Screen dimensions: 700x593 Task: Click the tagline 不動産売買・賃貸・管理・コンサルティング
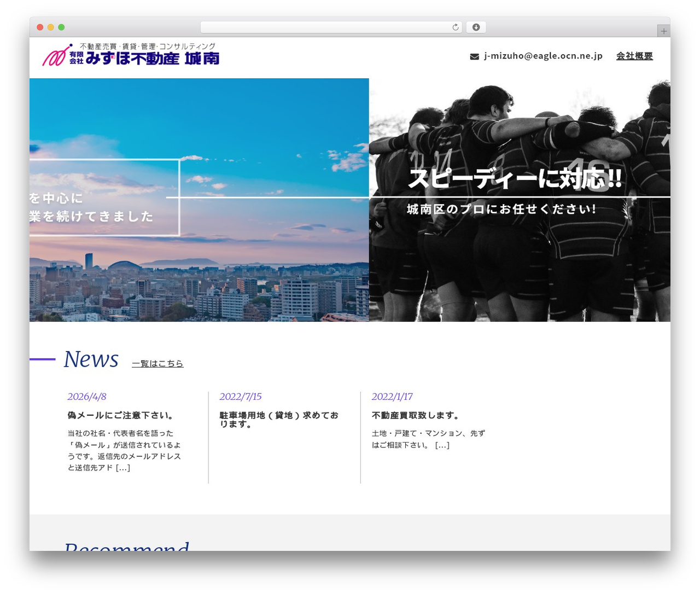pyautogui.click(x=148, y=46)
